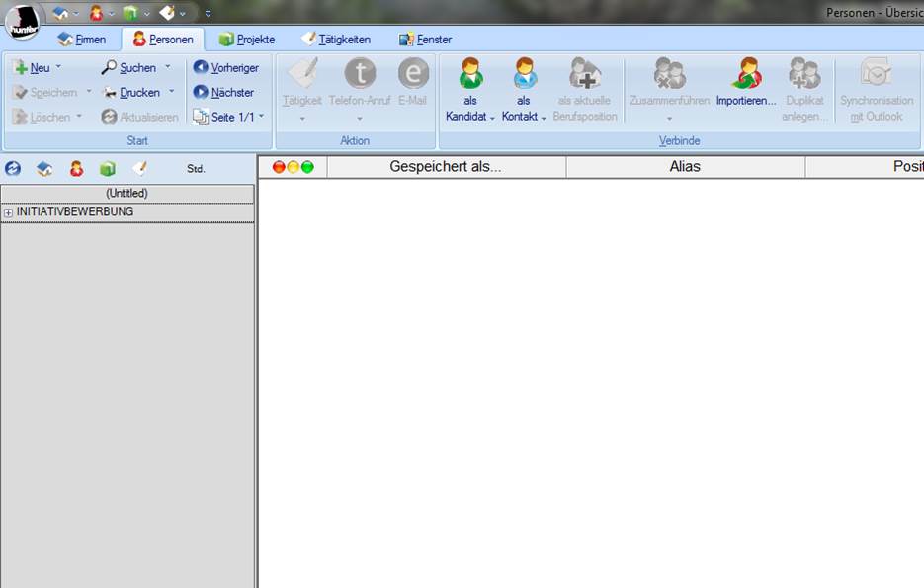Go to Nächster record arrow
This screenshot has width=924, height=588.
202,92
